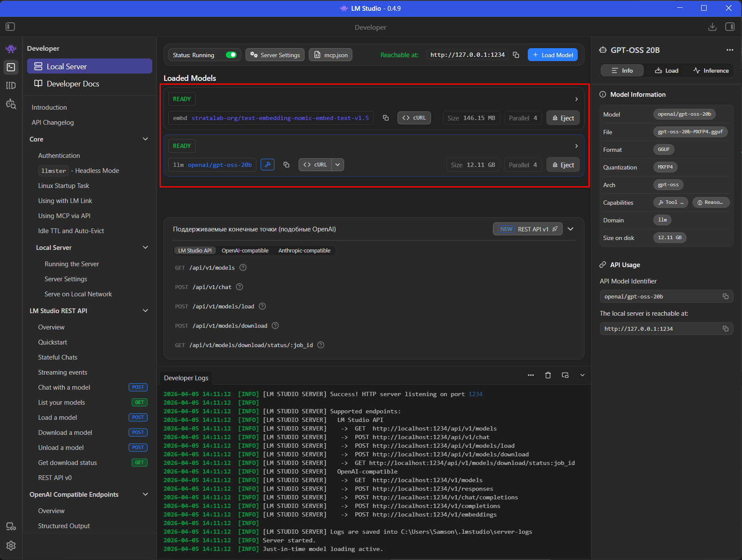Copy the API Model Identifier

(x=725, y=296)
